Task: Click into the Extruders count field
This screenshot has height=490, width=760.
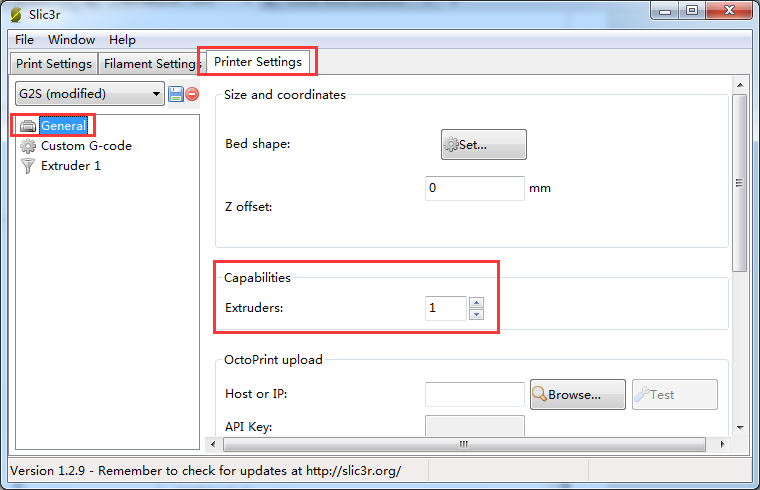Action: pos(445,308)
